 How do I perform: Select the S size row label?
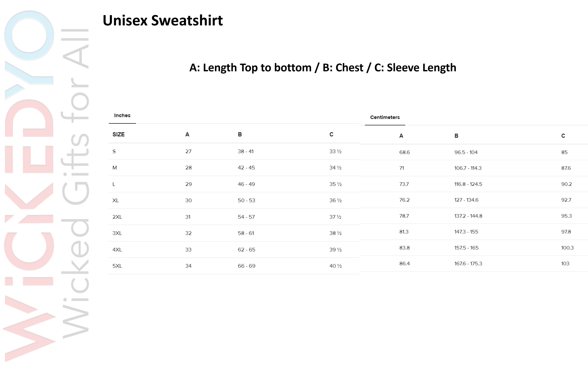[114, 152]
